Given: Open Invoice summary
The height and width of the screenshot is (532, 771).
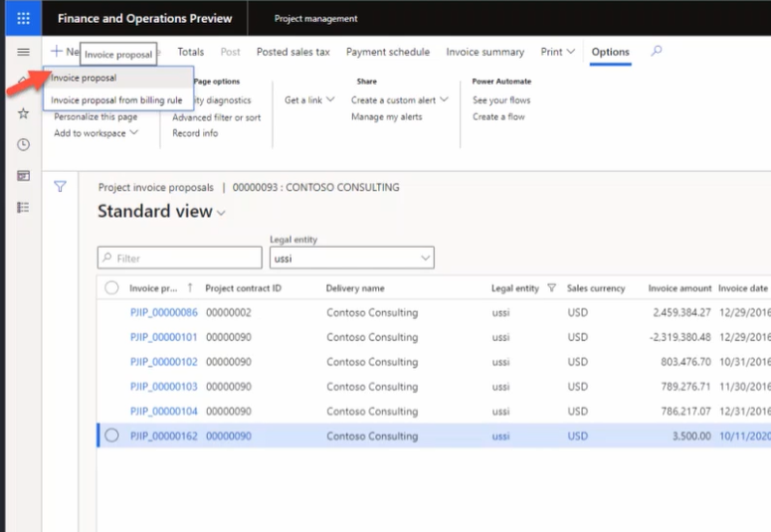Looking at the screenshot, I should (x=484, y=52).
